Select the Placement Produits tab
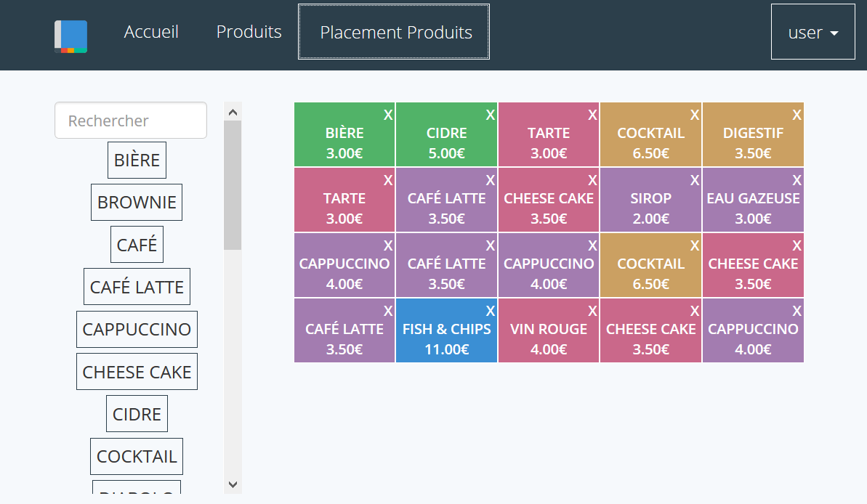Image resolution: width=867 pixels, height=504 pixels. (x=395, y=33)
